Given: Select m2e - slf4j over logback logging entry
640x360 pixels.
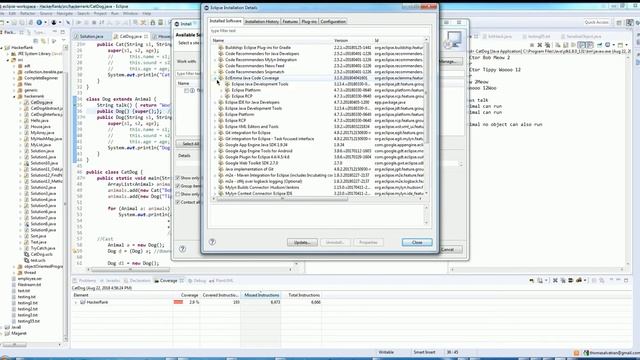Looking at the screenshot, I should click(264, 181).
